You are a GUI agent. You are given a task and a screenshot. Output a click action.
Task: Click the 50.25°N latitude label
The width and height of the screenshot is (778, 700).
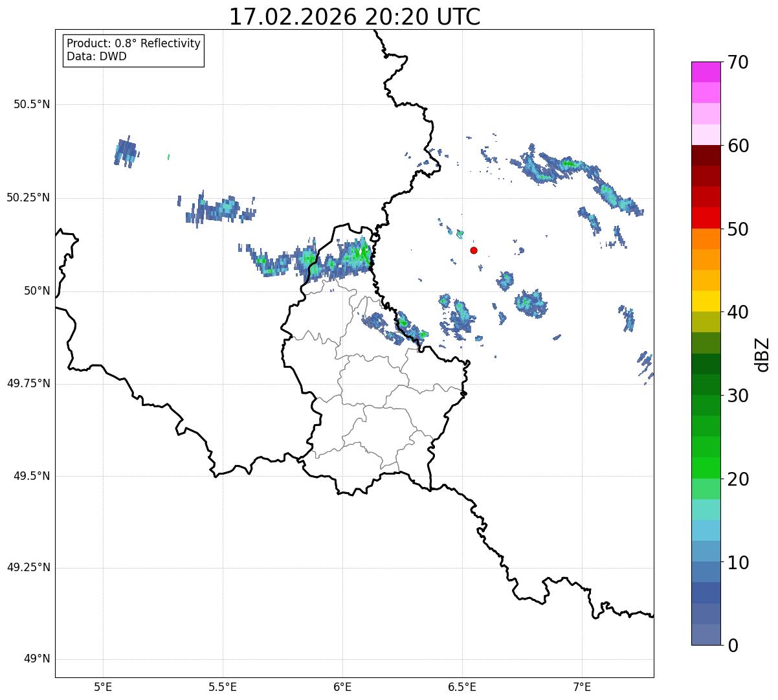(28, 198)
